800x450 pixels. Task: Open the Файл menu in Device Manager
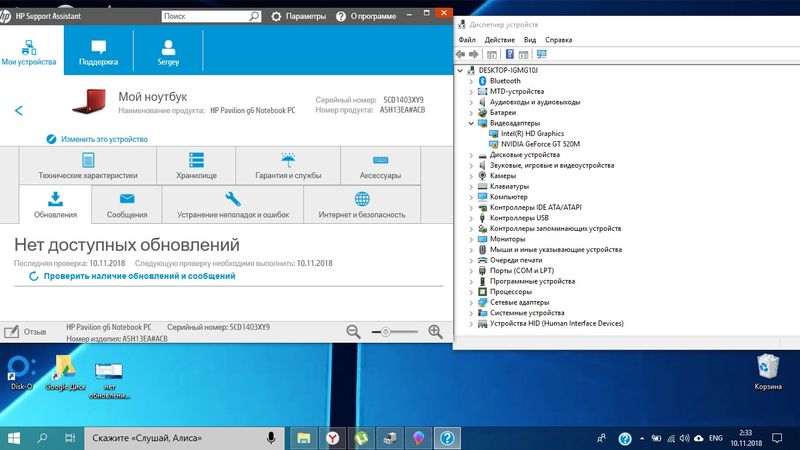(x=466, y=40)
